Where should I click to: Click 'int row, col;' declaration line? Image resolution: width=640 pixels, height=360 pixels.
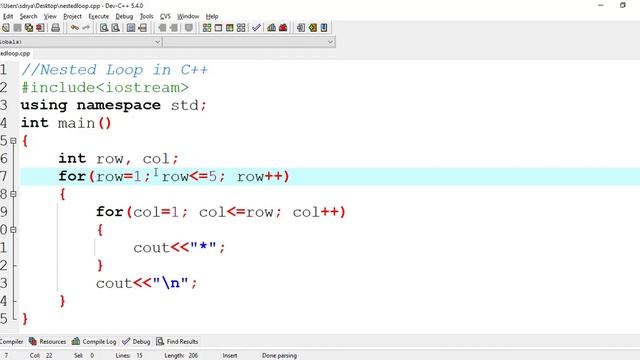118,158
